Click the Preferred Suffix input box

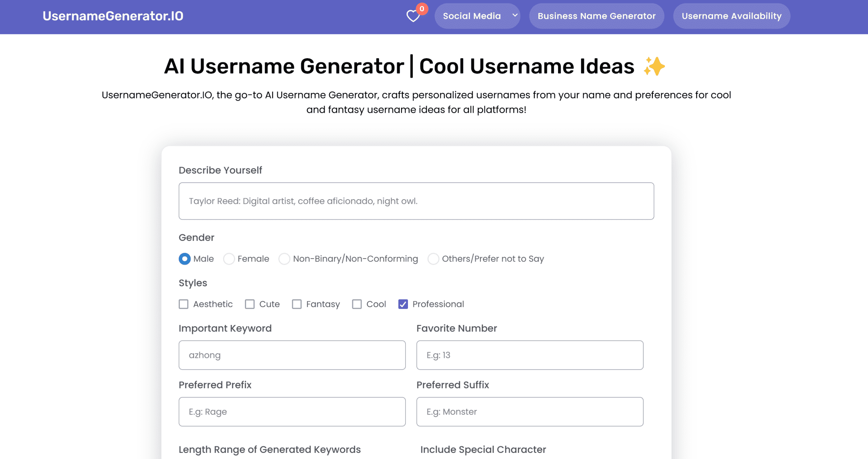[529, 412]
